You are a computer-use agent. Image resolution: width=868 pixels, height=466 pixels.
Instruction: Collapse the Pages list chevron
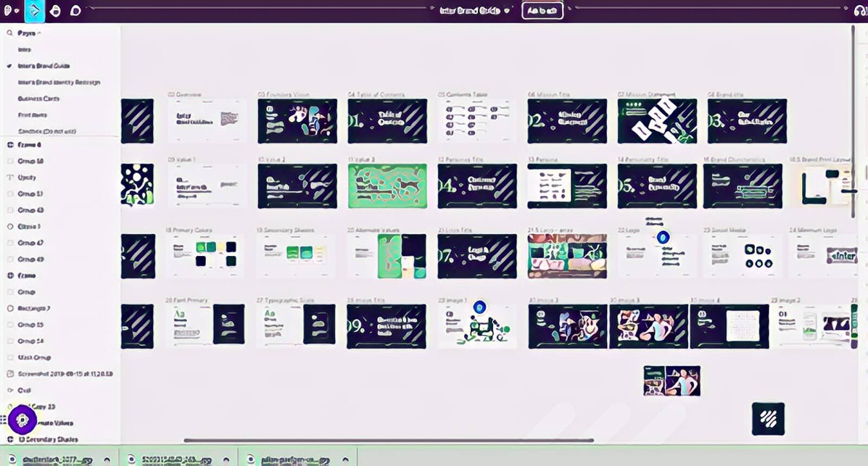click(40, 33)
